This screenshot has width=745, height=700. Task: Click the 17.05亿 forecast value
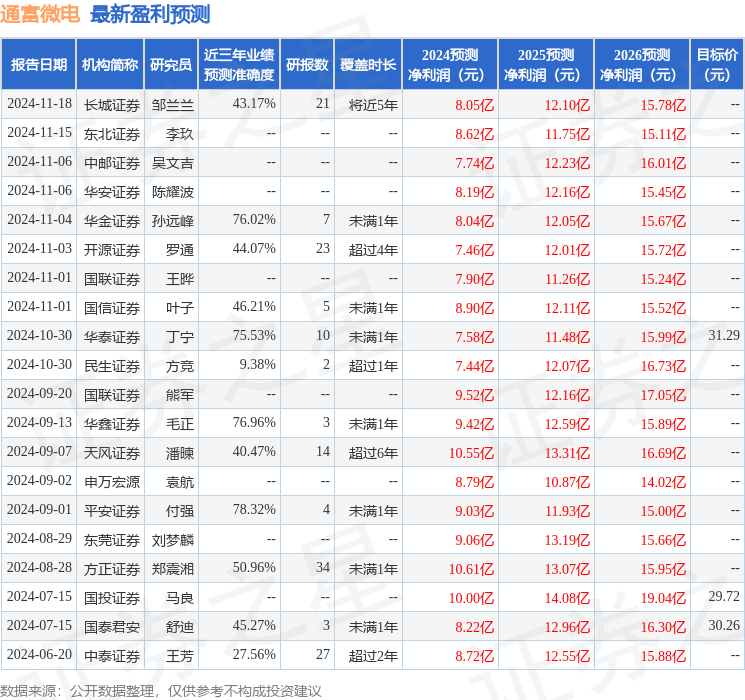(x=663, y=395)
